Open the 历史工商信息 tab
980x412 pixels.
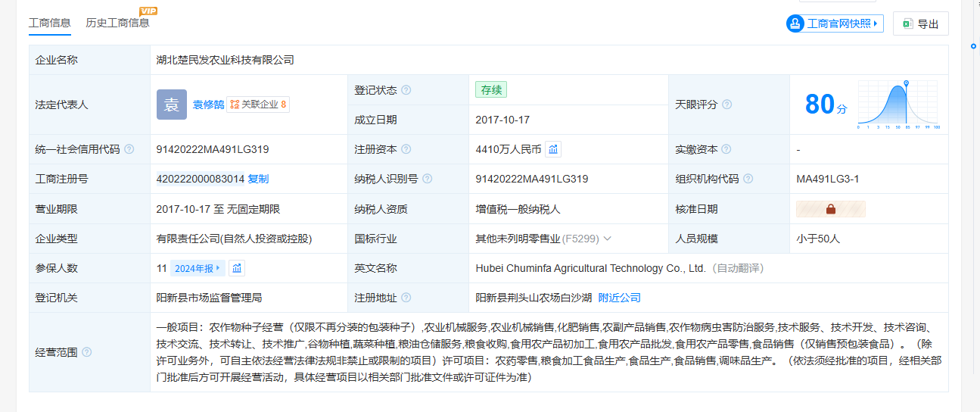(x=117, y=23)
